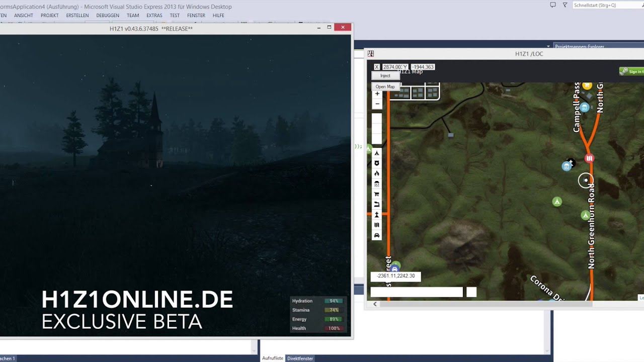Screen dimensions: 644x362
Task: Click the Open Map button
Action: 385,87
